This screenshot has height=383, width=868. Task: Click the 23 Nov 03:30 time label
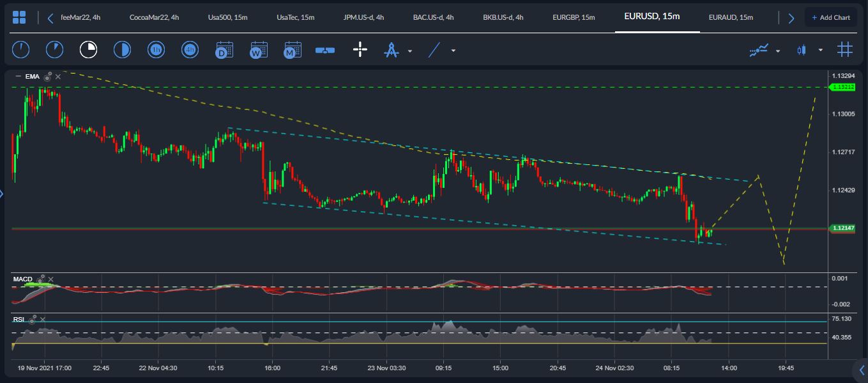tap(386, 368)
